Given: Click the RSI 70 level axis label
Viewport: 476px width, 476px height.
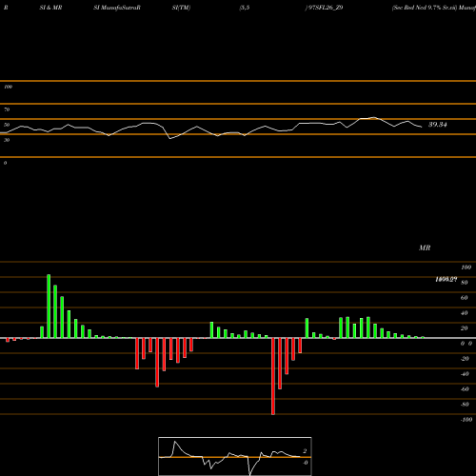Looking at the screenshot, I should coord(7,109).
